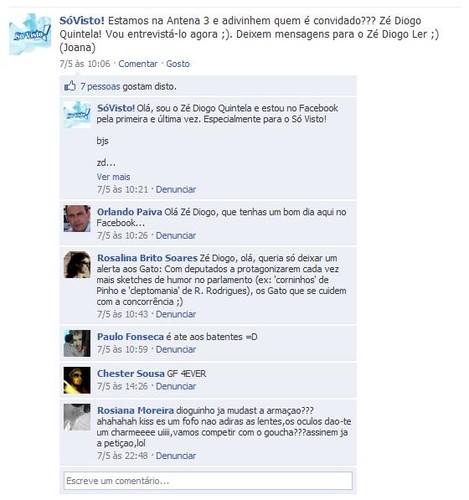Open Rosalina Brito Soares name link
Viewport: 469px width, 500px height.
(x=147, y=258)
